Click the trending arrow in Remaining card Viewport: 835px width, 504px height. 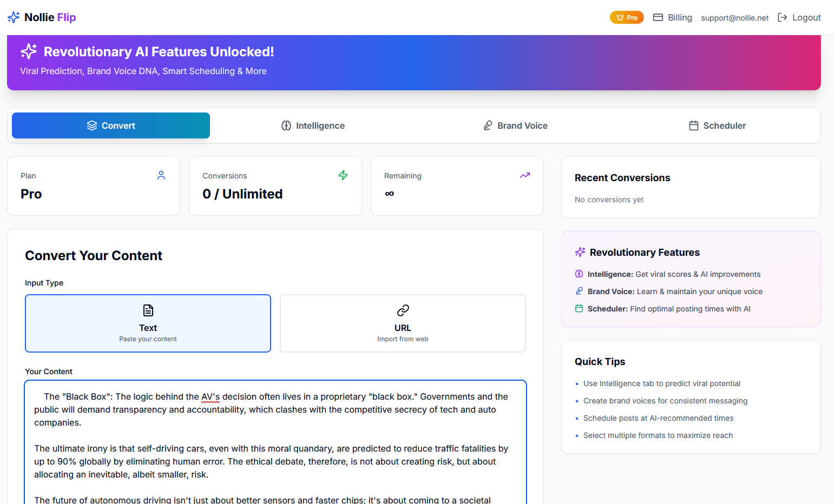pos(525,175)
